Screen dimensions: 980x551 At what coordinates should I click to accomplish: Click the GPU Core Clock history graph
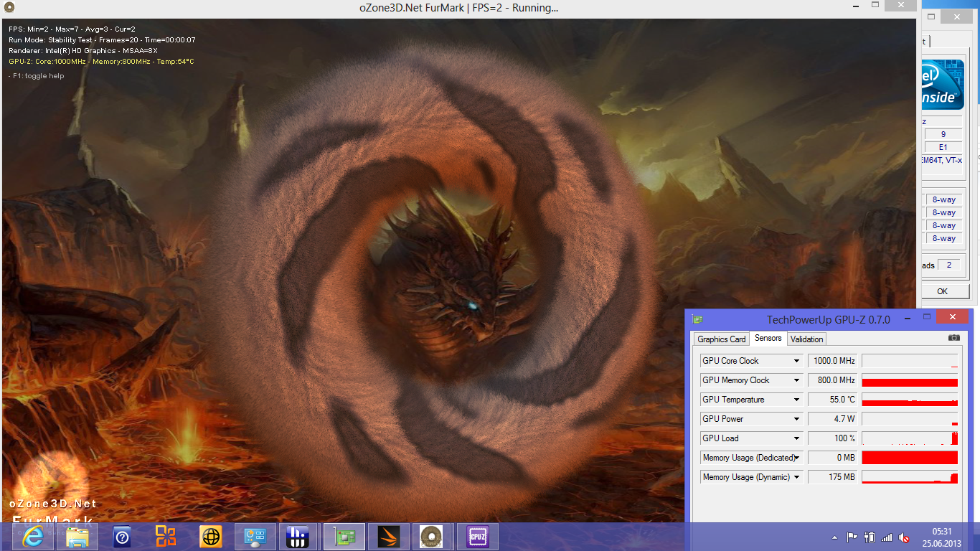click(910, 361)
